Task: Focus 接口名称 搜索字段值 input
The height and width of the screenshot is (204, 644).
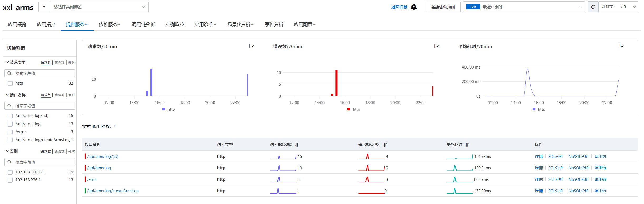Action: (x=40, y=106)
